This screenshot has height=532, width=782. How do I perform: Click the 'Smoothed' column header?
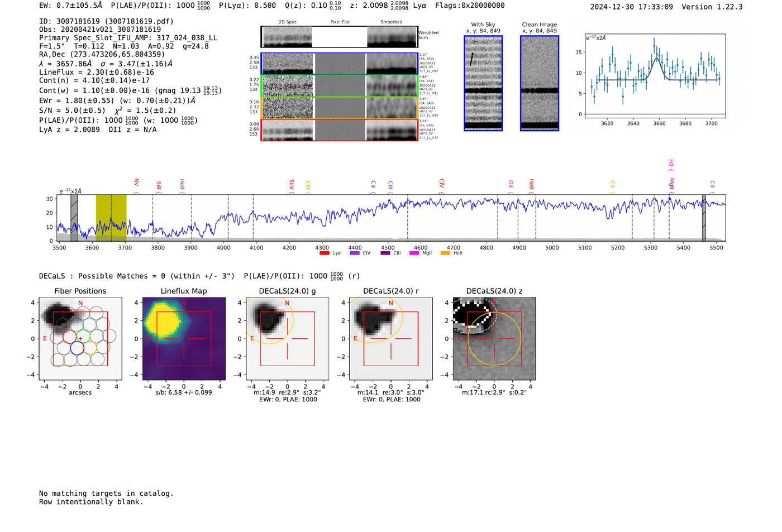392,22
